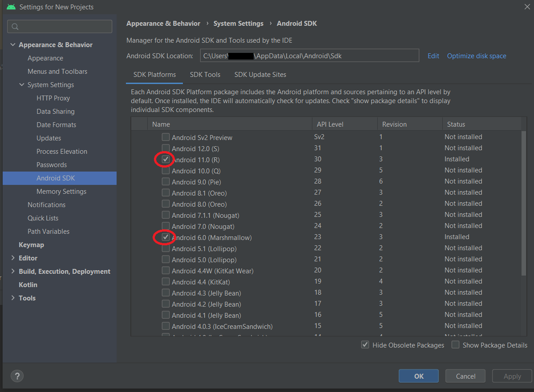Open the help question mark button
534x392 pixels.
point(17,376)
